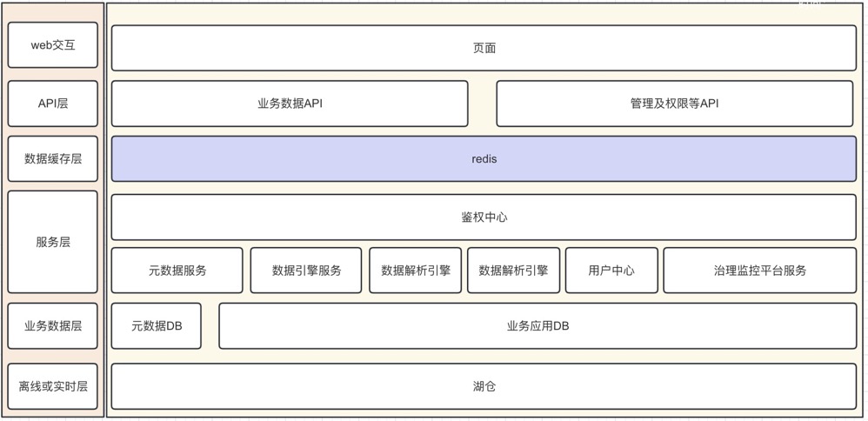
Task: Select the API层 label box
Action: [53, 104]
